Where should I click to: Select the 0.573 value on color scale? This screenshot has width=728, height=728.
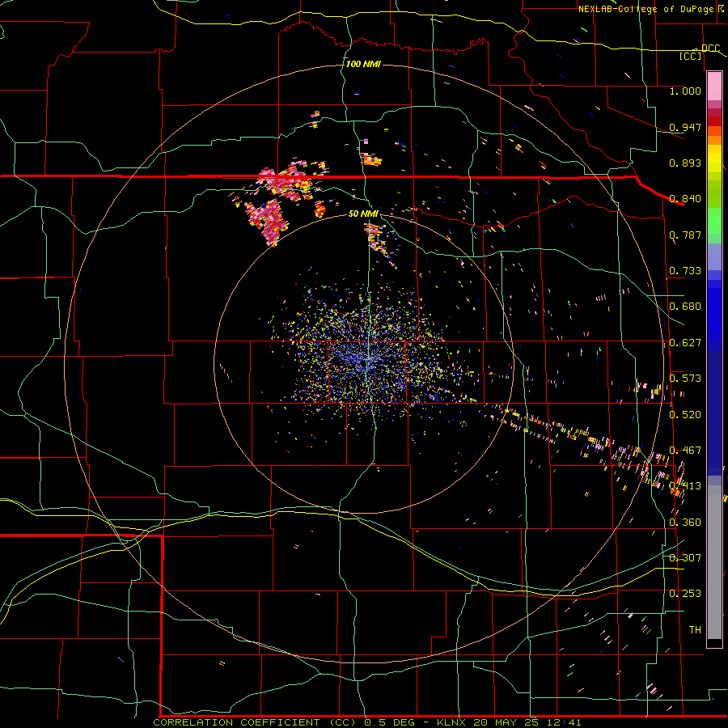685,379
